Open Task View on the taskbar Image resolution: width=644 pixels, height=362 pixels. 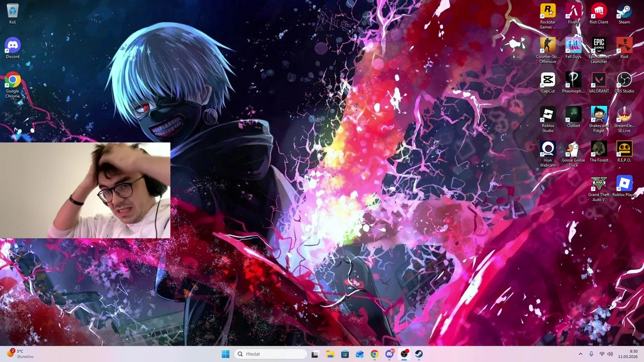[315, 354]
